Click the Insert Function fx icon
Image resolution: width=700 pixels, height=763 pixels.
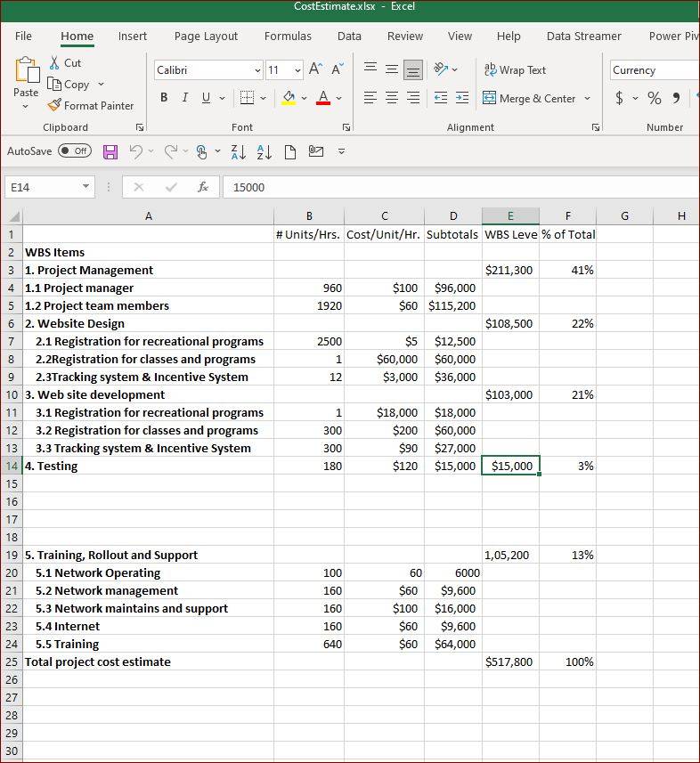[203, 187]
